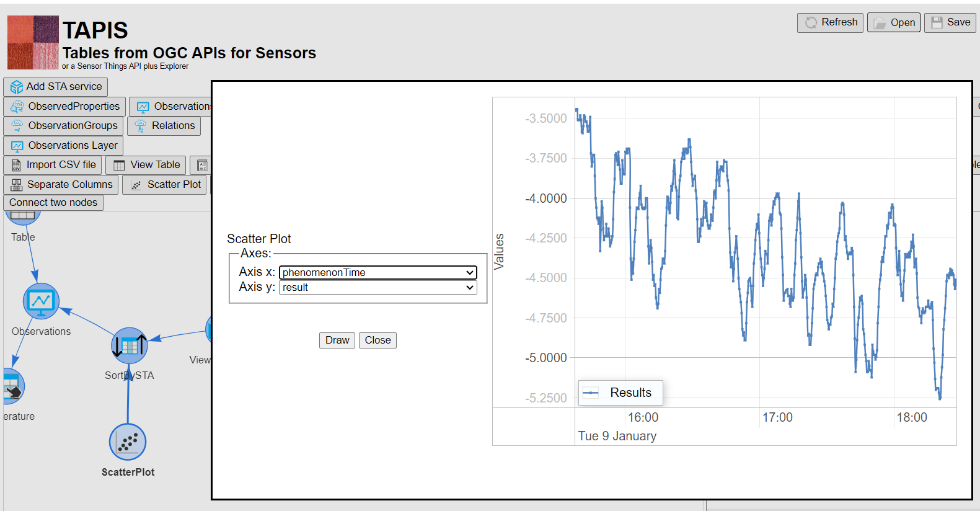This screenshot has height=511, width=980.
Task: Click Connect two nodes button
Action: point(53,203)
